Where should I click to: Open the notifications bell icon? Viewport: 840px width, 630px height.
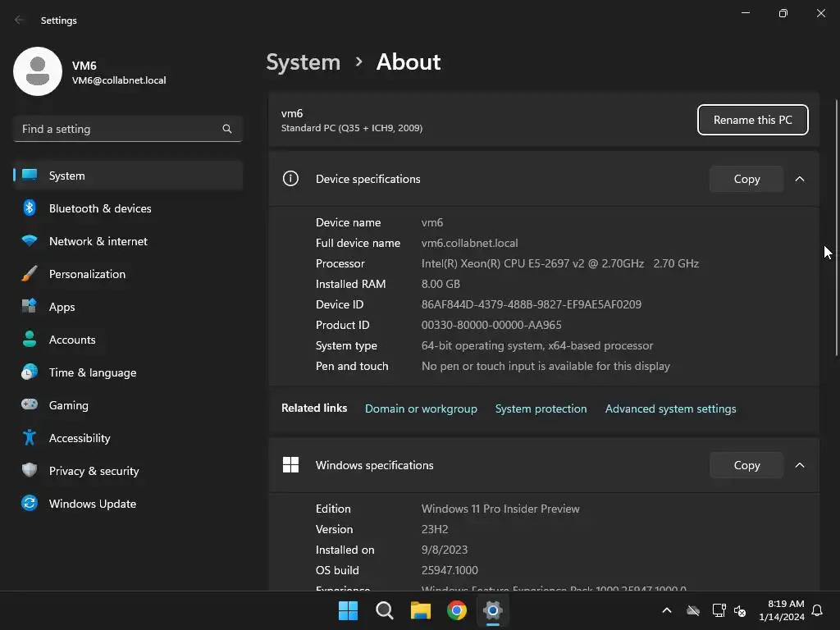pyautogui.click(x=818, y=610)
